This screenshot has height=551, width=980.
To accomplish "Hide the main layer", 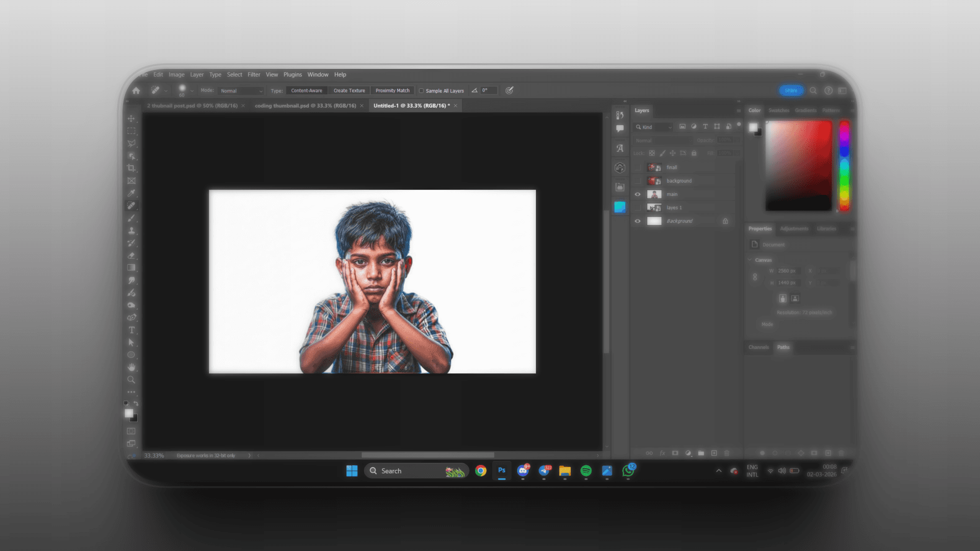I will [638, 194].
